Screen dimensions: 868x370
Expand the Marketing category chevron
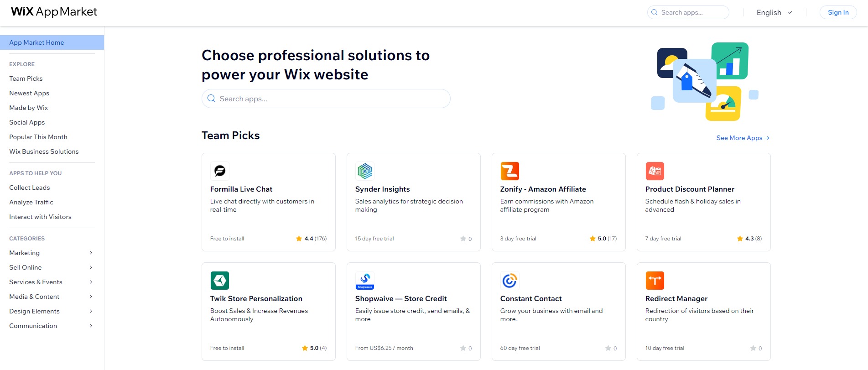click(91, 253)
